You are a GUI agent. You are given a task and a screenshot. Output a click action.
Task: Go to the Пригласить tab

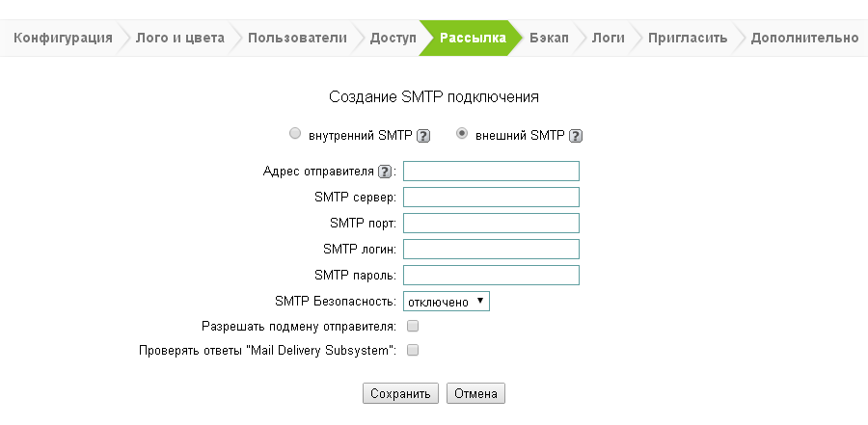[x=687, y=39]
